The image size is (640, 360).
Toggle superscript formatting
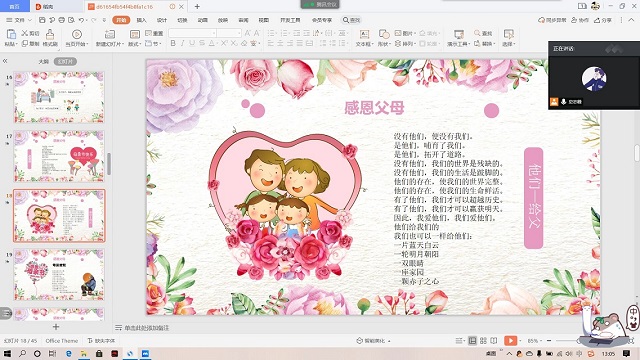224,43
